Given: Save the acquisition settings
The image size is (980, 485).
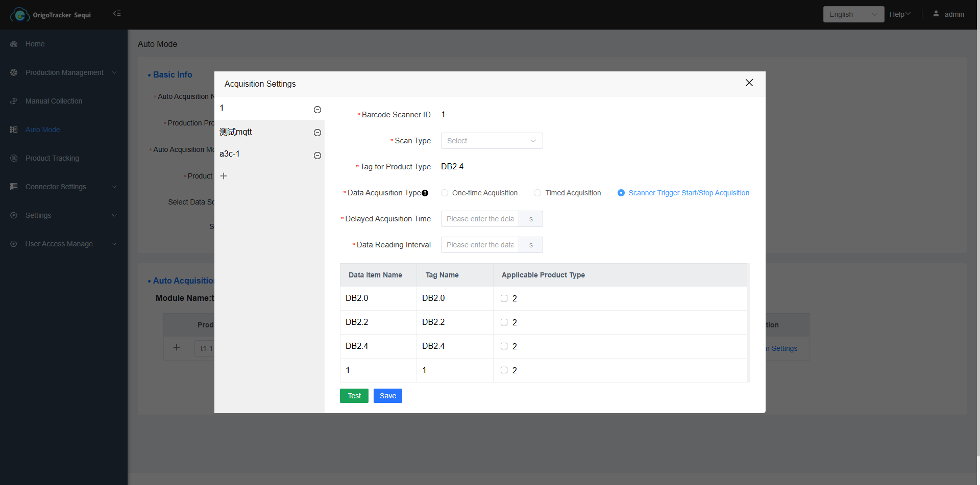Looking at the screenshot, I should pyautogui.click(x=387, y=396).
